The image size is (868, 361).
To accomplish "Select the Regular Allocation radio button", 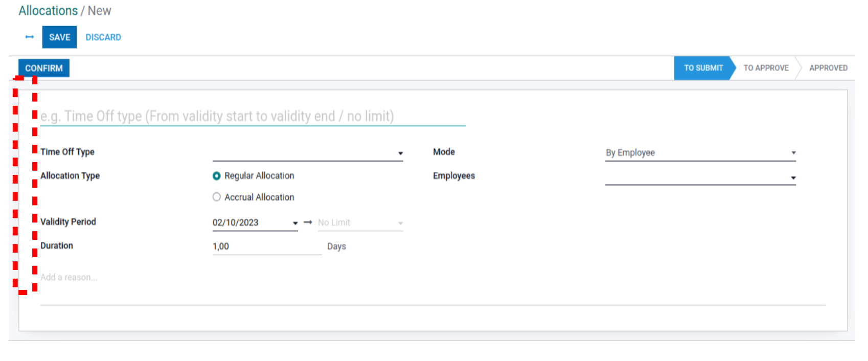I will pyautogui.click(x=217, y=176).
